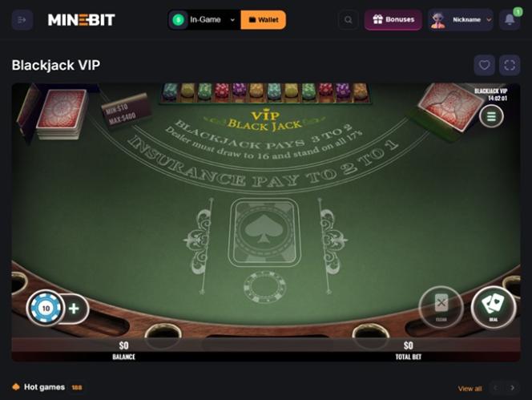View all hot games
Screen dimensions: 532x400
pyautogui.click(x=470, y=389)
